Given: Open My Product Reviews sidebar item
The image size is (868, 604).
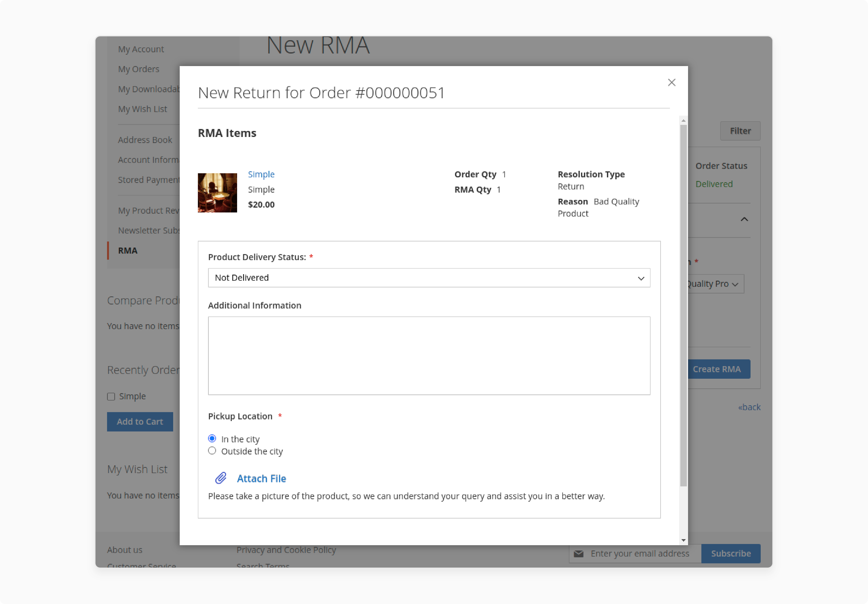Looking at the screenshot, I should 148,210.
